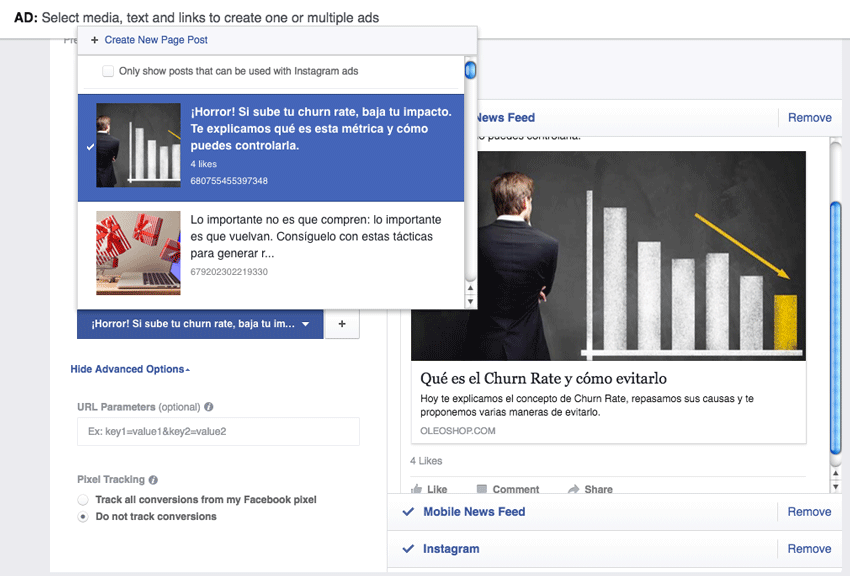Choose the Lo importante no es que compren post

(x=271, y=253)
